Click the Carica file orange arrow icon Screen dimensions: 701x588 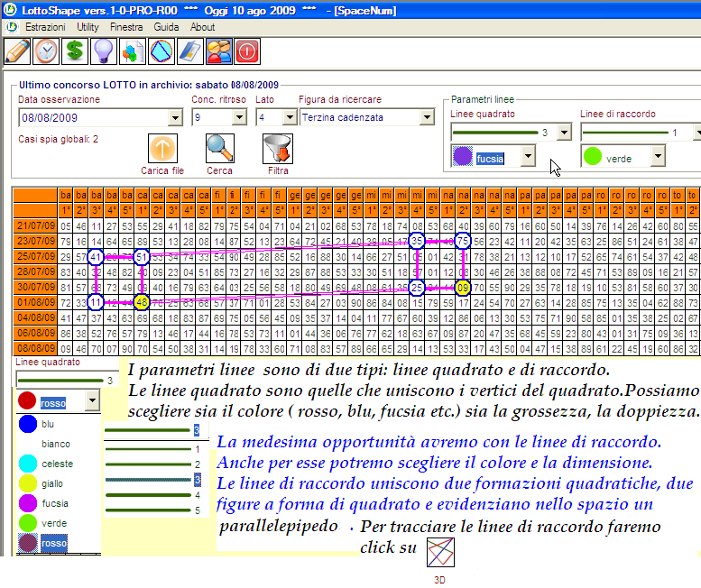point(162,148)
